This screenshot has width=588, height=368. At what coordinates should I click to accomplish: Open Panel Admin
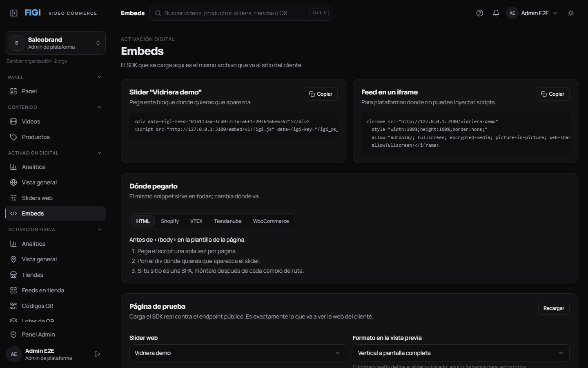click(x=55, y=334)
